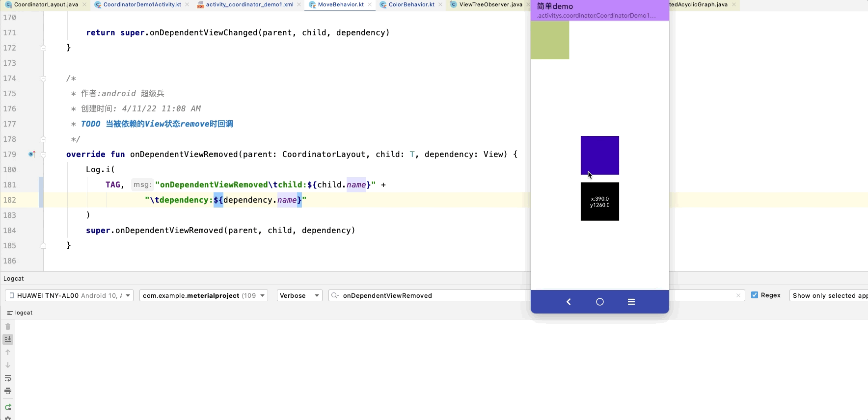Open the HUAWEI TNY-AL00 device dropdown
868x420 pixels.
(69, 295)
